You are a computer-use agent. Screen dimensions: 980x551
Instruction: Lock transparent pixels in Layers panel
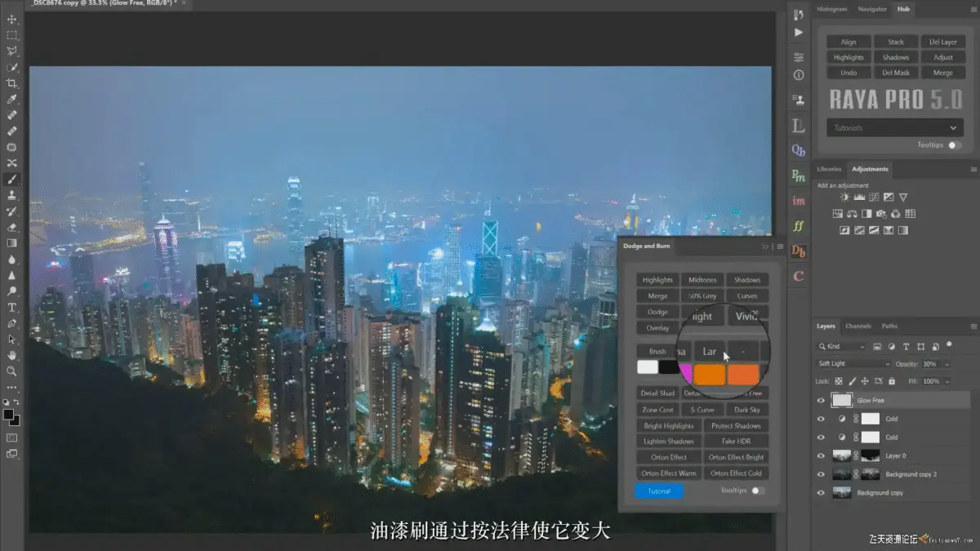point(840,381)
